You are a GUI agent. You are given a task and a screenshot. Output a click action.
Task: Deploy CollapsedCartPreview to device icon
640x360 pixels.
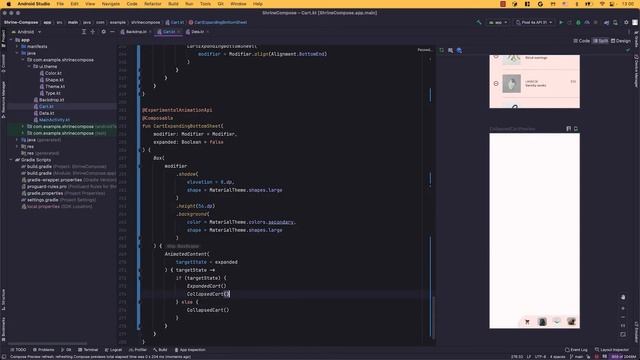576,129
